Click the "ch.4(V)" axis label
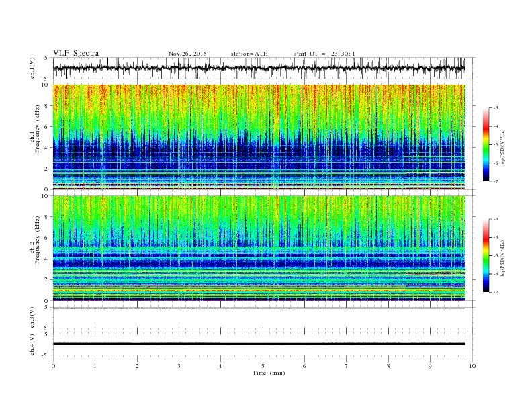The image size is (532, 411). coord(32,345)
